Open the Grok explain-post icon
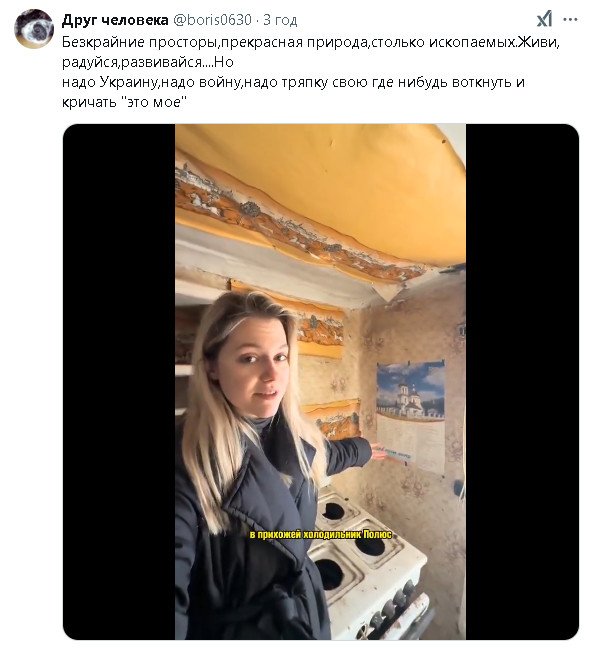 click(x=544, y=20)
